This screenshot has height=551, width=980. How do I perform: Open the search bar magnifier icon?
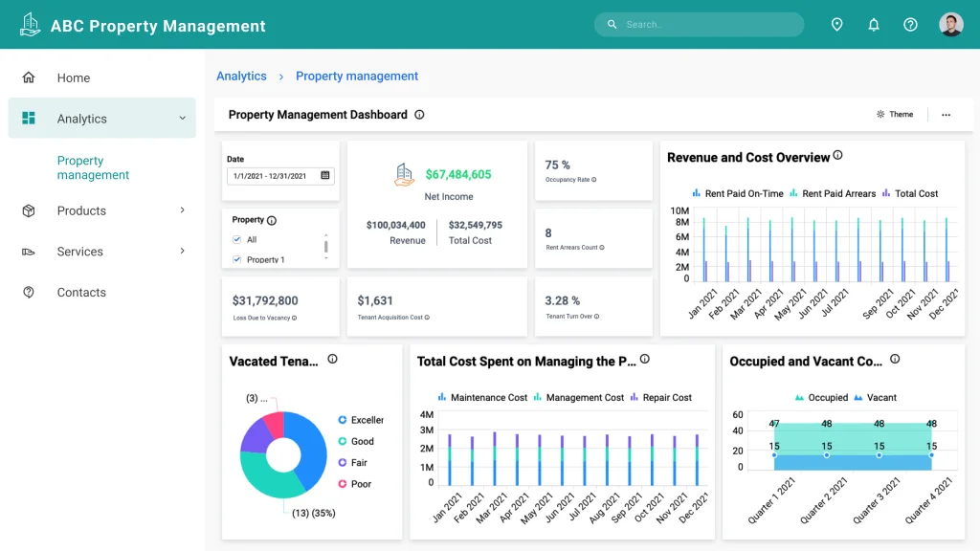(612, 24)
